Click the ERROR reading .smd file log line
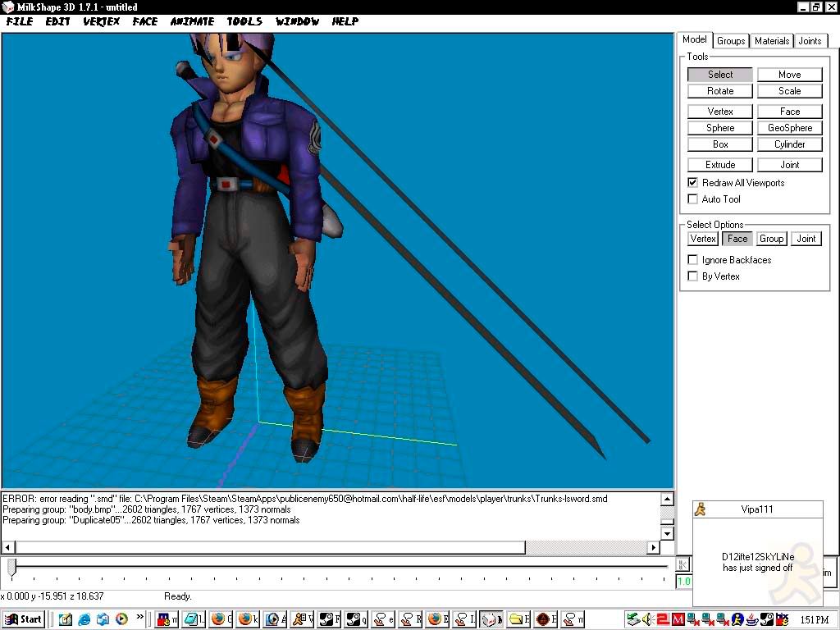This screenshot has height=630, width=840. (x=305, y=499)
